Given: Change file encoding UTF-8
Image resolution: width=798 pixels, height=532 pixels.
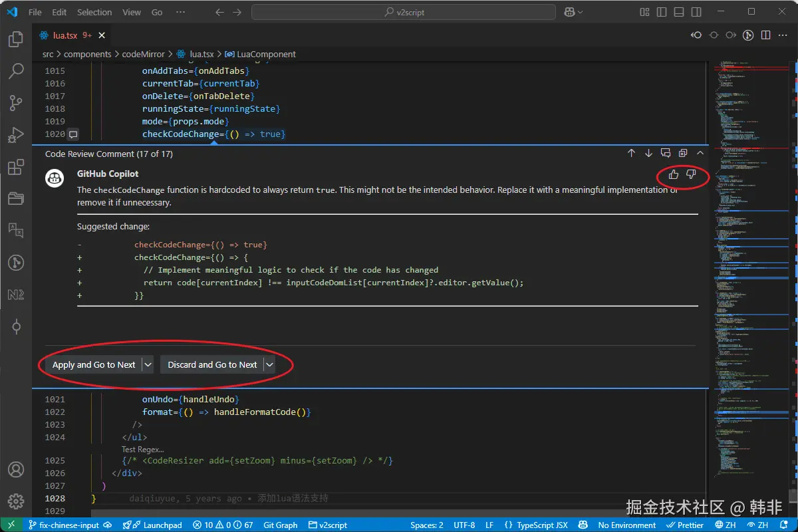Looking at the screenshot, I should point(465,525).
